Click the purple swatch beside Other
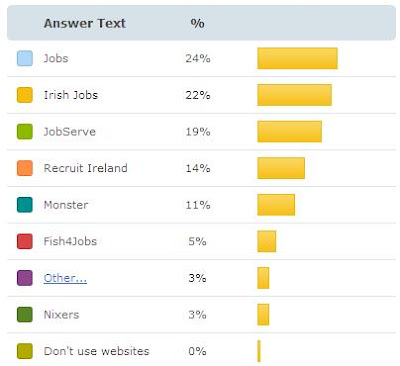The image size is (400, 366). pos(25,278)
